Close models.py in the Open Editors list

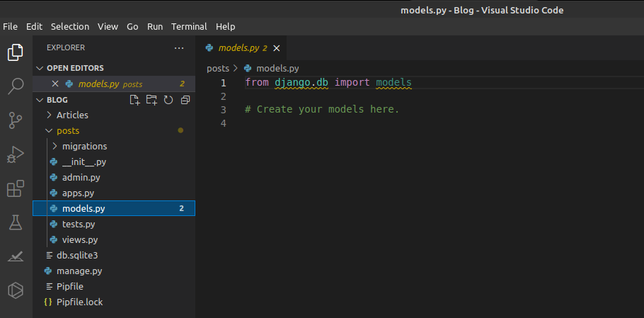(x=55, y=84)
